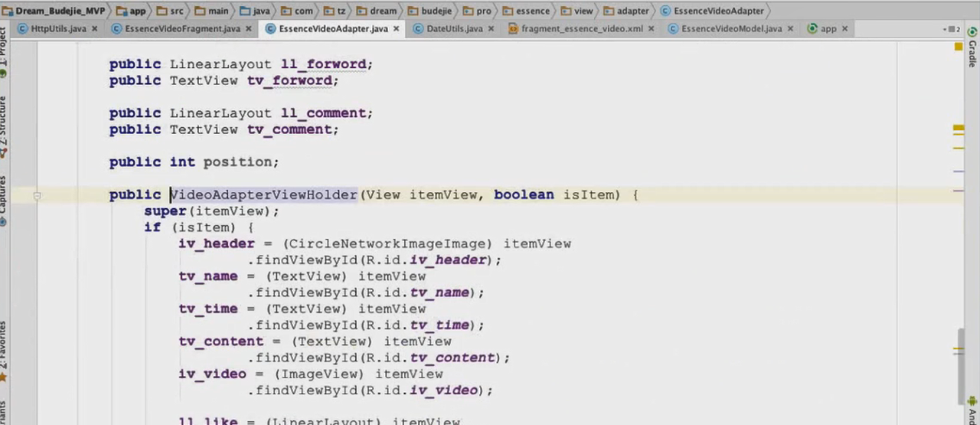980x425 pixels.
Task: Click the app module breadcrumb in navigation bar
Action: [131, 11]
